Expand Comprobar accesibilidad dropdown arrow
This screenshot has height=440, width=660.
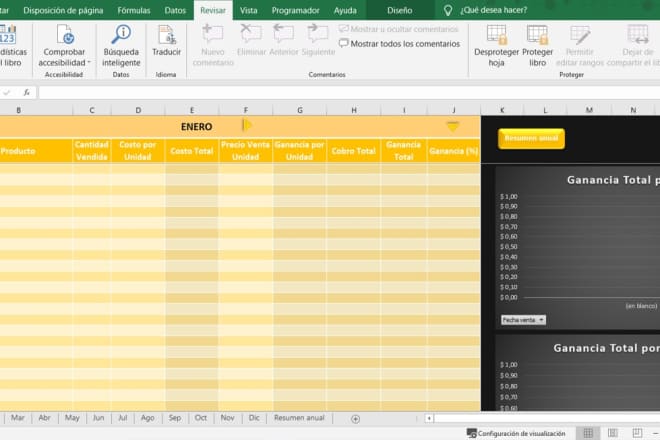click(x=89, y=62)
